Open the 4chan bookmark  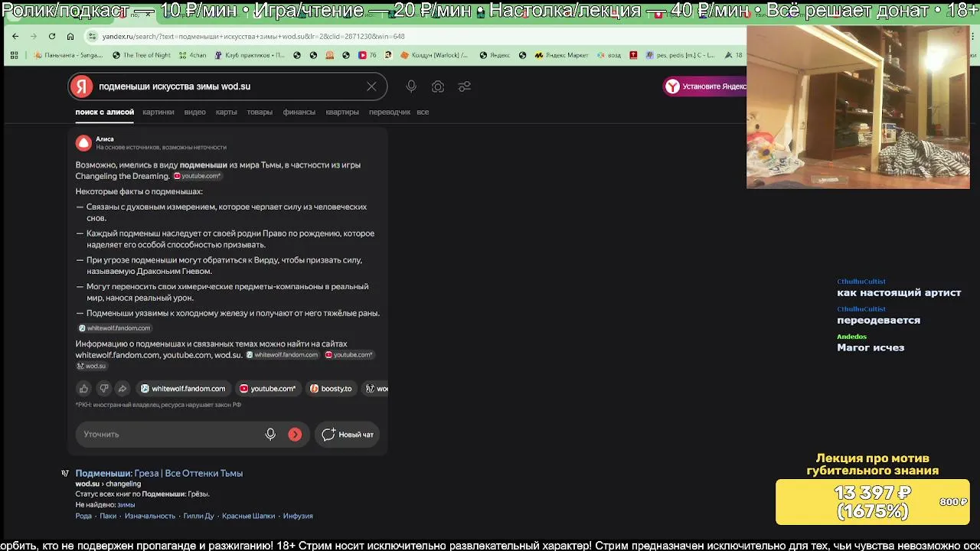click(x=192, y=55)
